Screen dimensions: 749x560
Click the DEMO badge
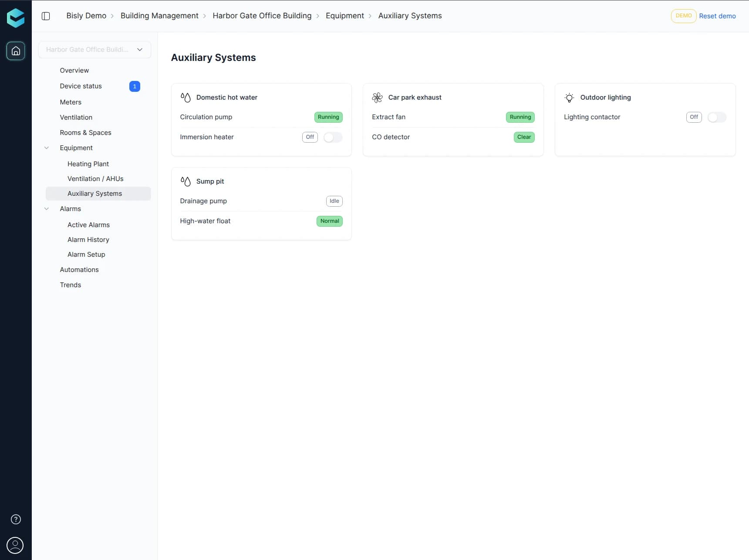684,16
